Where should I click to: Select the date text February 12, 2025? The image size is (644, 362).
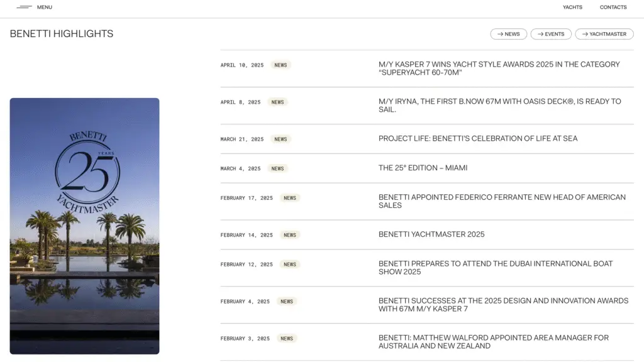(x=247, y=265)
